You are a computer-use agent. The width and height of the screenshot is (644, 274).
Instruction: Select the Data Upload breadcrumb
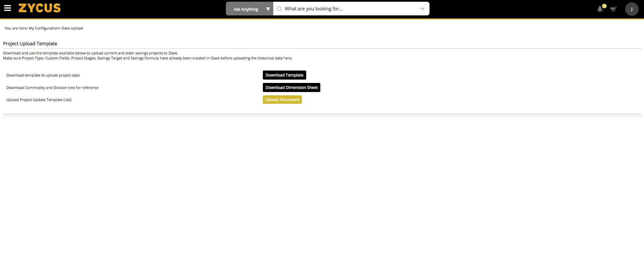pos(72,28)
